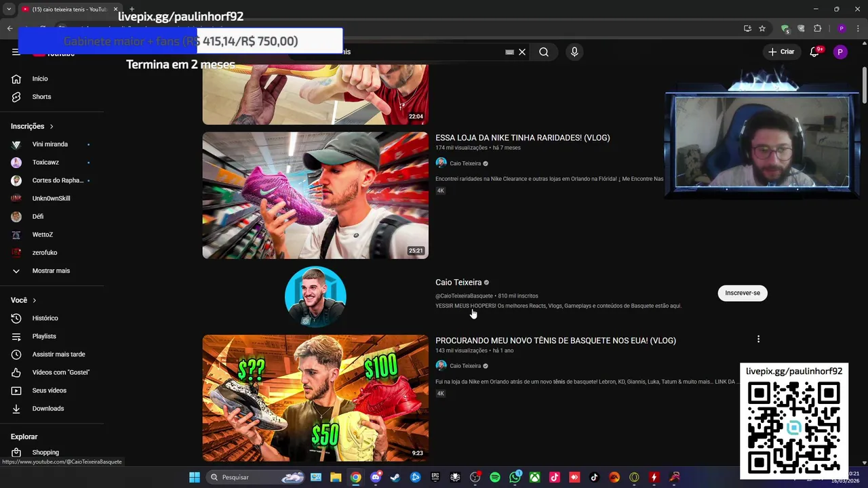The width and height of the screenshot is (868, 488).
Task: Click install/cast icon in address bar
Action: (x=747, y=28)
